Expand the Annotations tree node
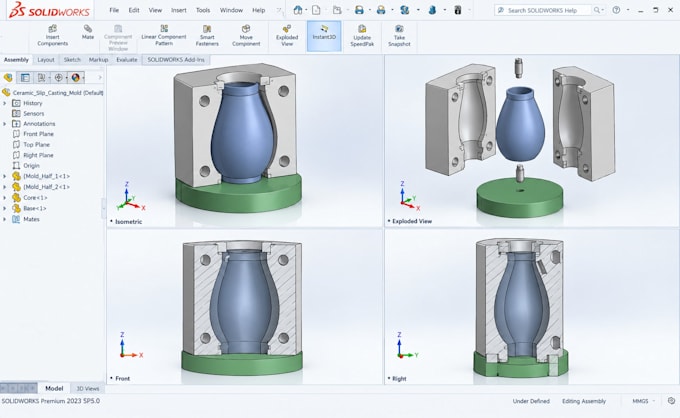This screenshot has height=418, width=680. [x=5, y=124]
